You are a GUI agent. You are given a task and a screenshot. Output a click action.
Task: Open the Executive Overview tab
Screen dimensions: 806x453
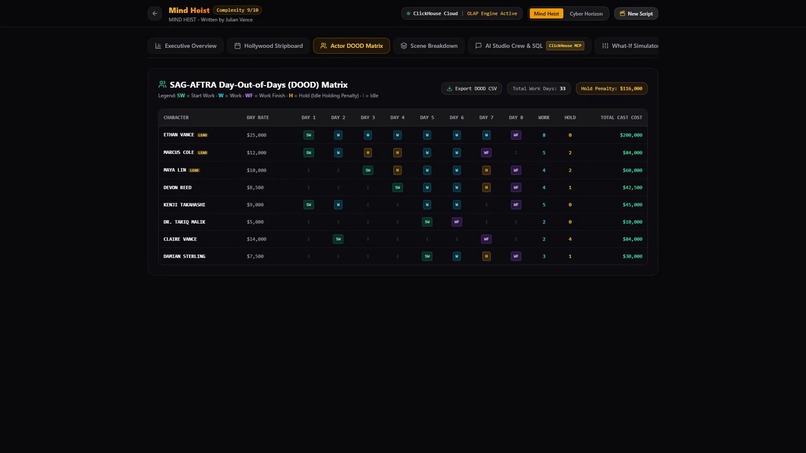point(186,46)
